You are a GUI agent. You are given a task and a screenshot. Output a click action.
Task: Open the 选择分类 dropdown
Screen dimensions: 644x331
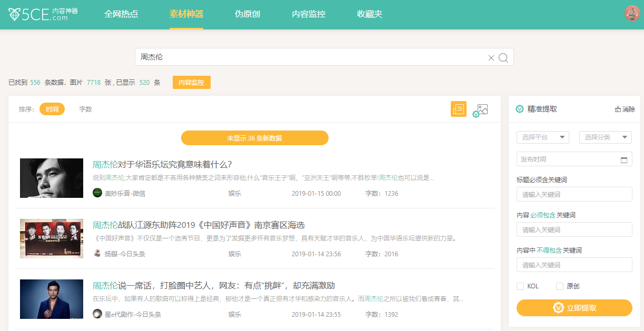coord(605,137)
